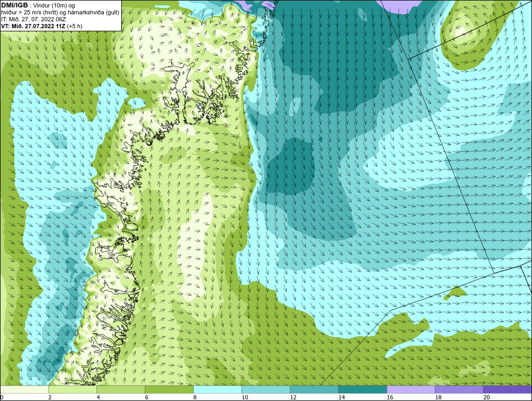The image size is (532, 401).
Task: Click the 16–18 m/s light purple legend swatch
Action: (x=411, y=389)
